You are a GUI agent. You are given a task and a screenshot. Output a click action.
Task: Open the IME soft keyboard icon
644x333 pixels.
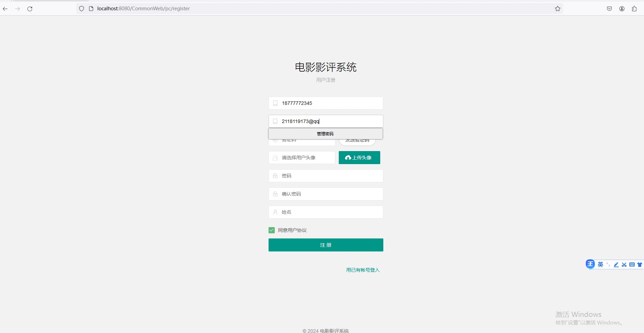632,264
